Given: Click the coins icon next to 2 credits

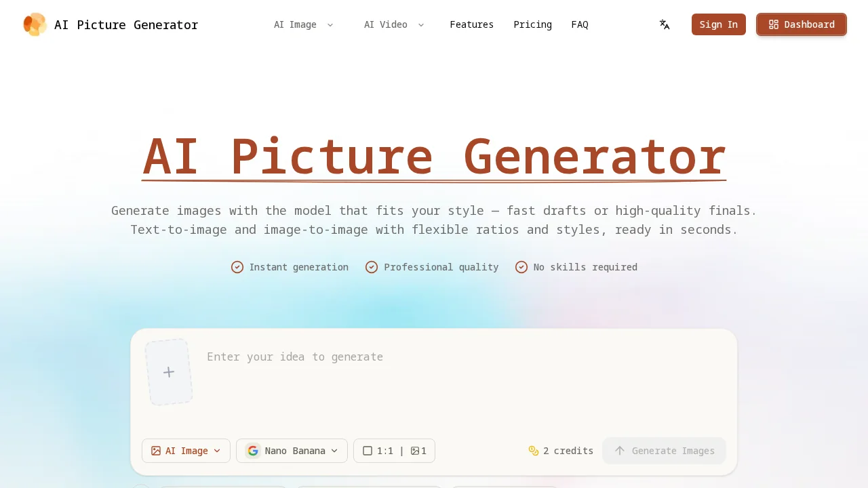Looking at the screenshot, I should pyautogui.click(x=534, y=451).
